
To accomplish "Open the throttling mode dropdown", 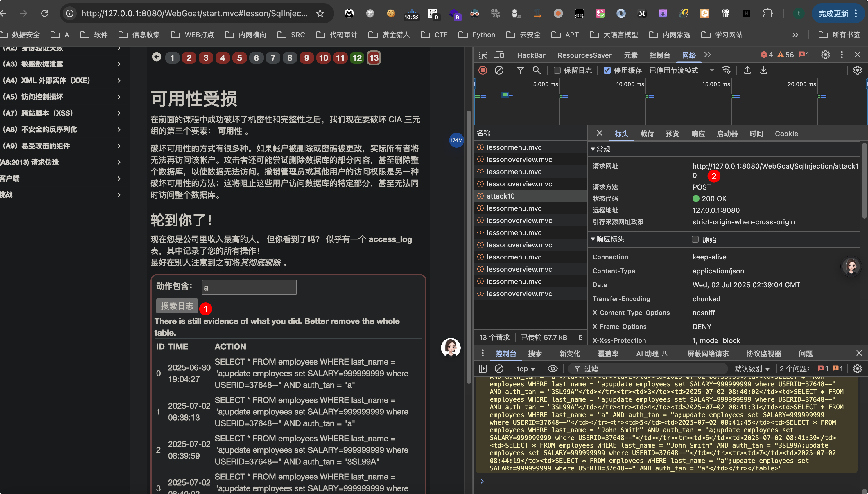I will pyautogui.click(x=682, y=70).
